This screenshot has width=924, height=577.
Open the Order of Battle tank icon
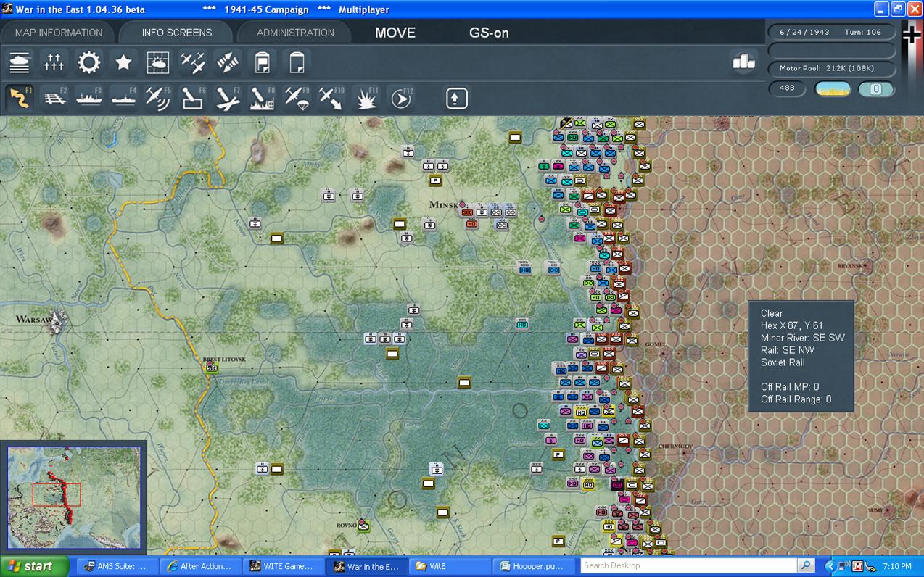[20, 62]
